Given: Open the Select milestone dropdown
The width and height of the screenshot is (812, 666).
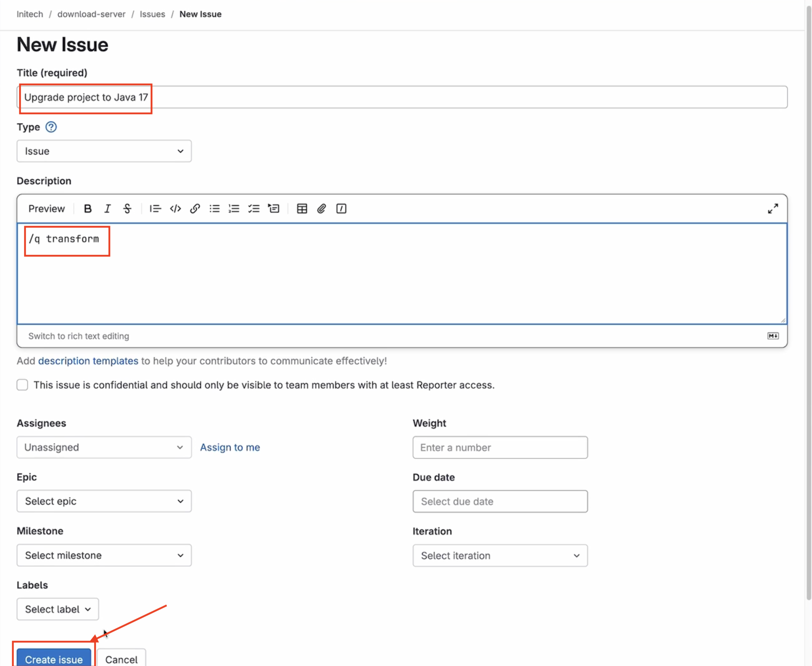Looking at the screenshot, I should 104,555.
